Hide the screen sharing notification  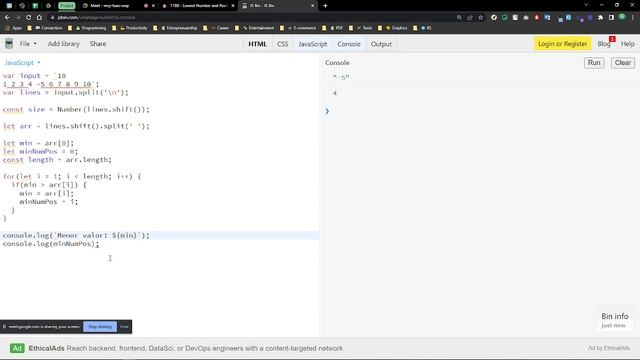124,327
